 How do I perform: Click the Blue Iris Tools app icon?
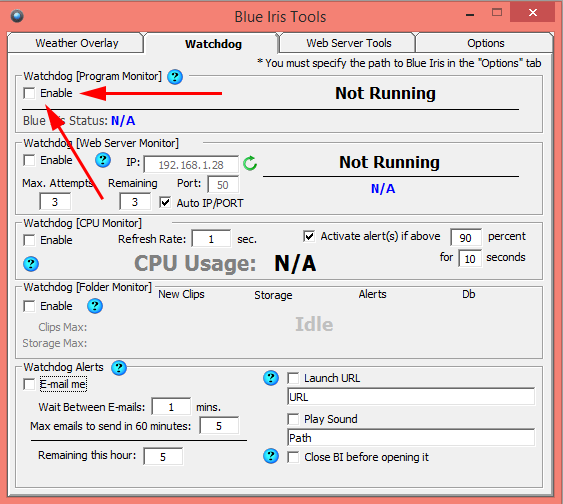pos(17,16)
